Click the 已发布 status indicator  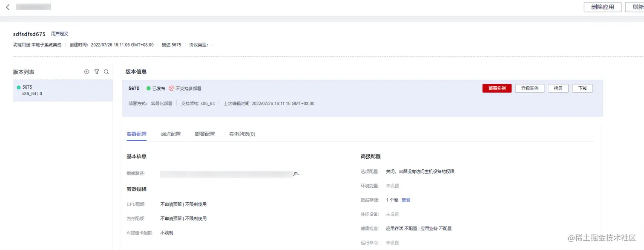click(156, 88)
